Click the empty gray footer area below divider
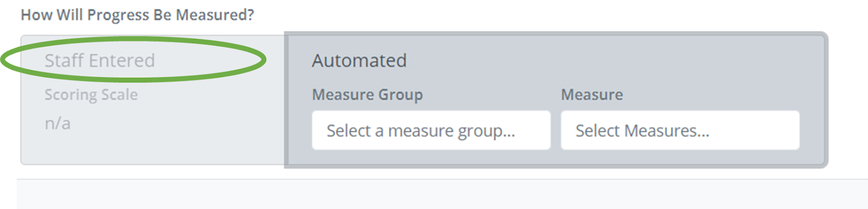Image resolution: width=868 pixels, height=209 pixels. (x=442, y=194)
